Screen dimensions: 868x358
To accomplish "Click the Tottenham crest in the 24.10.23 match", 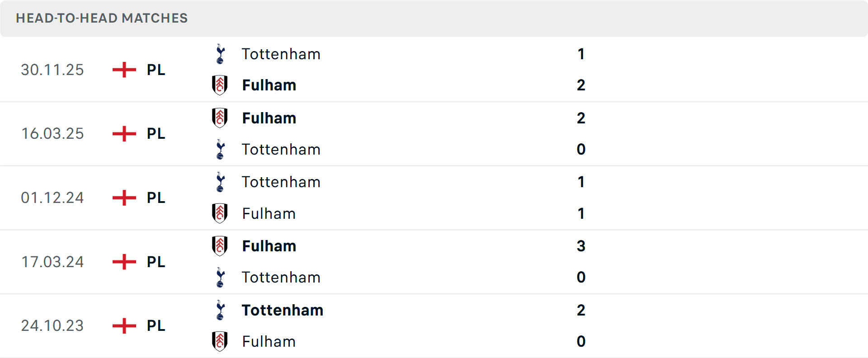I will [x=220, y=311].
